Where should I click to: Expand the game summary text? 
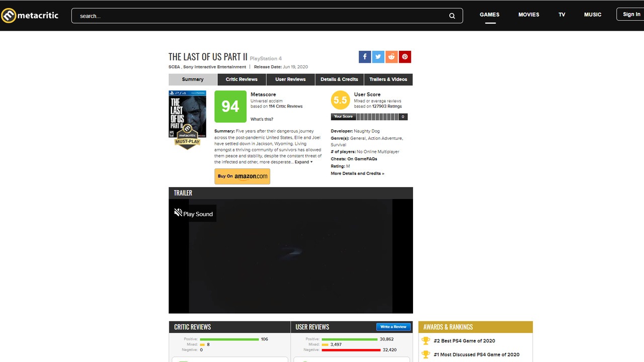303,162
